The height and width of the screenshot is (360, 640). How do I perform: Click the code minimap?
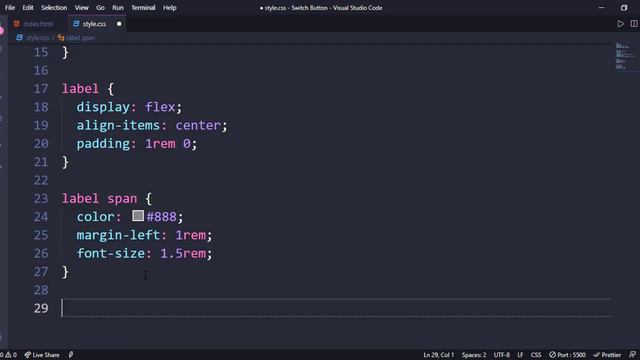click(625, 56)
